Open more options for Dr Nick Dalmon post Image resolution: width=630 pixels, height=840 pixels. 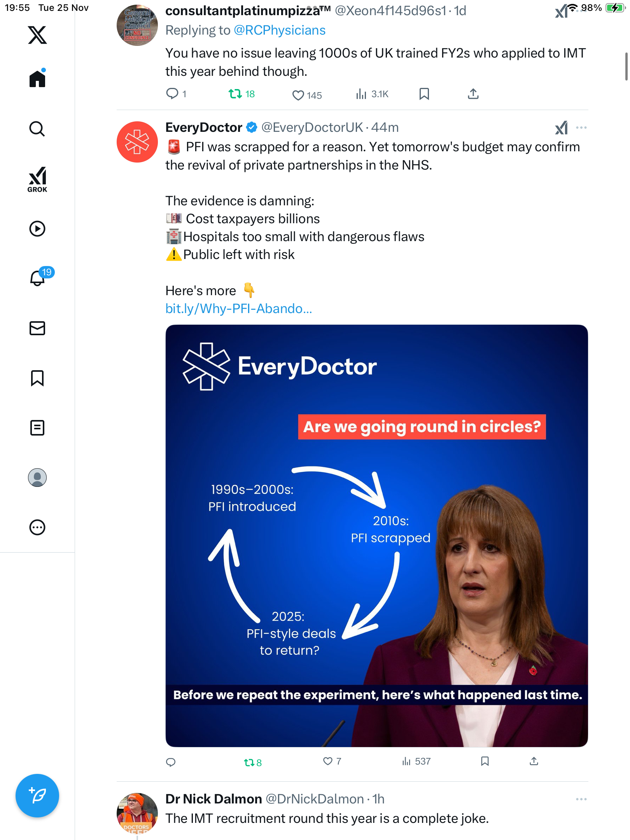[x=581, y=799]
